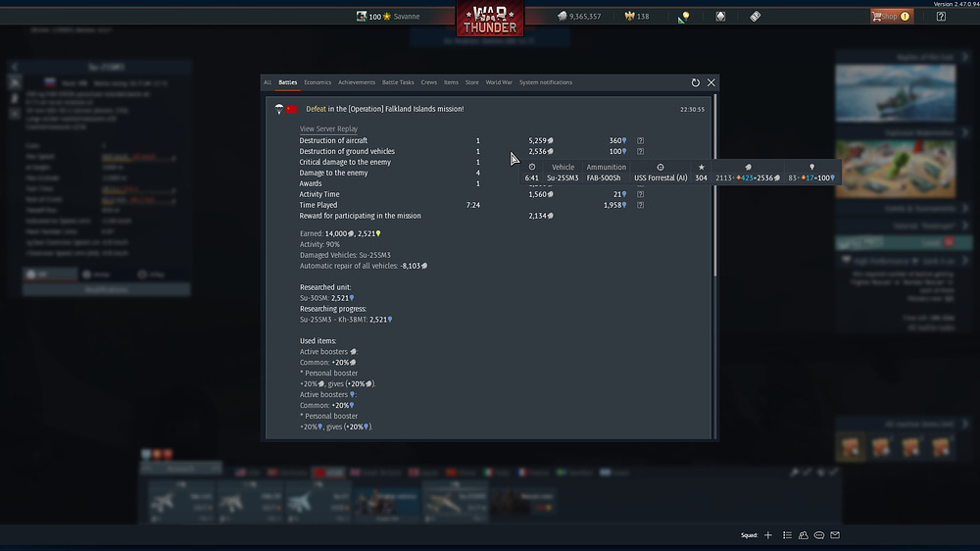Refresh the message log with the reload icon
Viewport: 980px width, 551px height.
(x=695, y=82)
